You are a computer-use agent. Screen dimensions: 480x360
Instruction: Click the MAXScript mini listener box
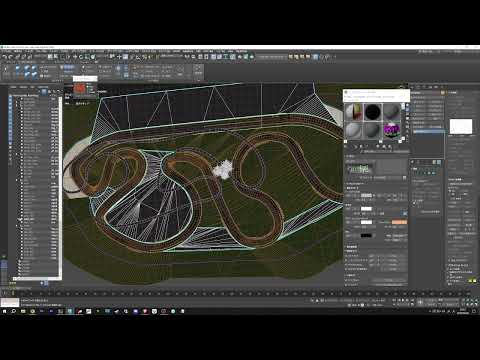click(10, 303)
